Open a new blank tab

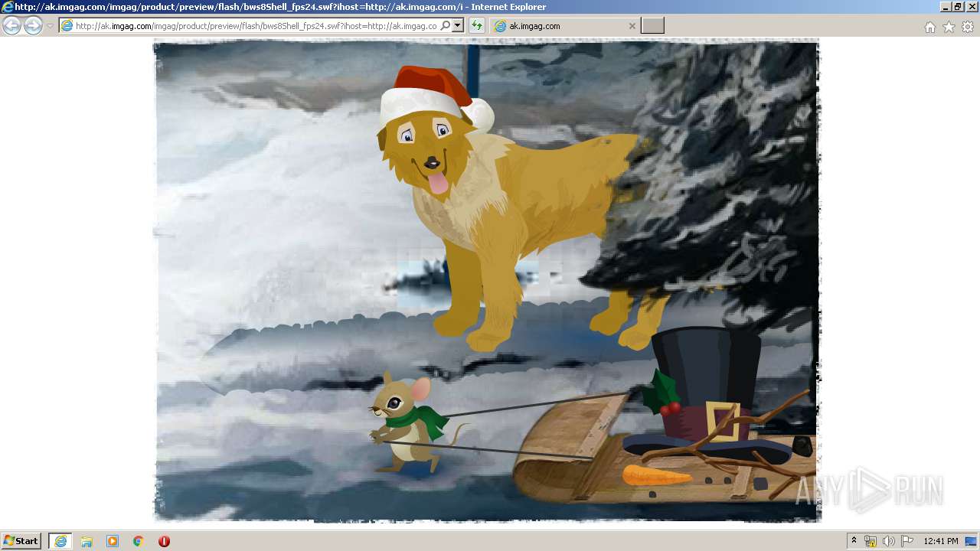[x=652, y=26]
